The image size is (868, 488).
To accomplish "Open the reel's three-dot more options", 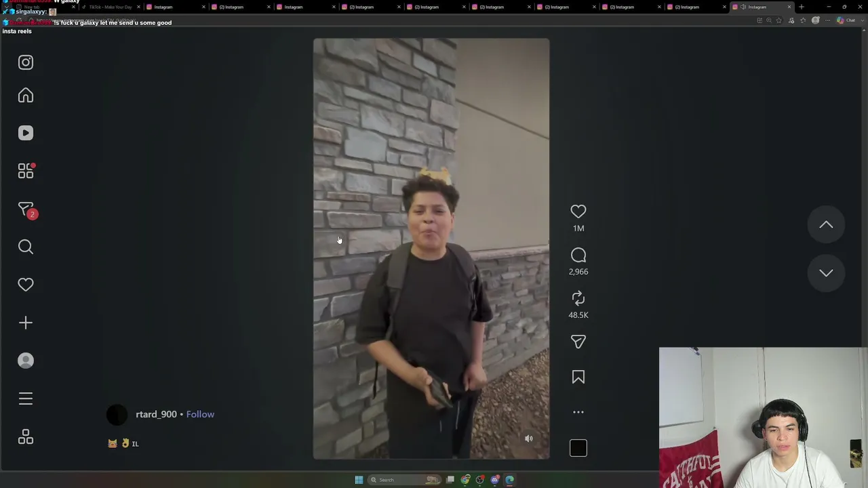I will click(x=578, y=412).
